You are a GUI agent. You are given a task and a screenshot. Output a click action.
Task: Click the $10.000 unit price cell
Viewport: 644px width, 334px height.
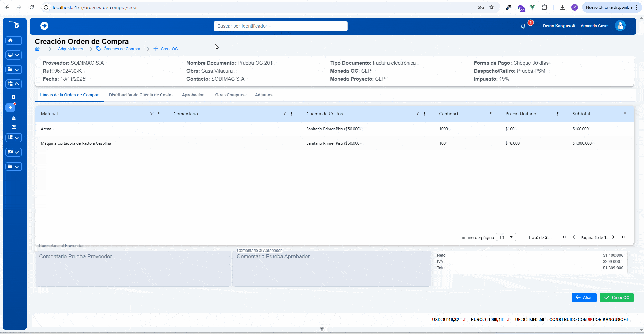(x=513, y=143)
